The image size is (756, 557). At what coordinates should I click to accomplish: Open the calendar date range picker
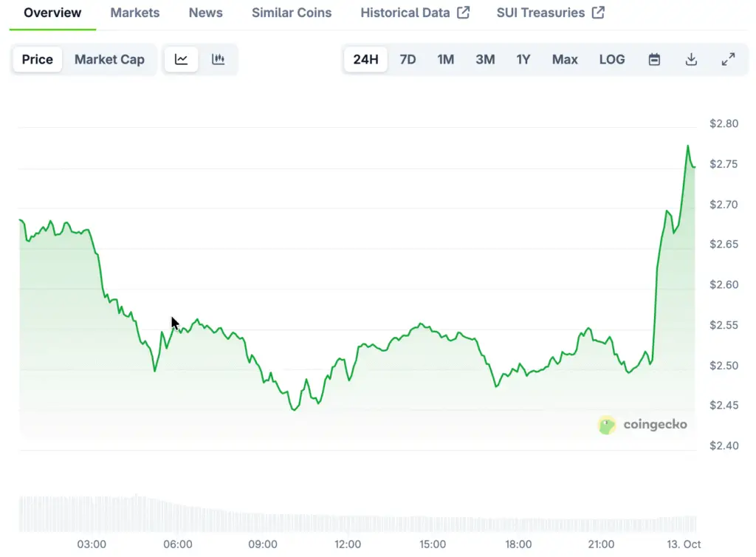tap(654, 60)
